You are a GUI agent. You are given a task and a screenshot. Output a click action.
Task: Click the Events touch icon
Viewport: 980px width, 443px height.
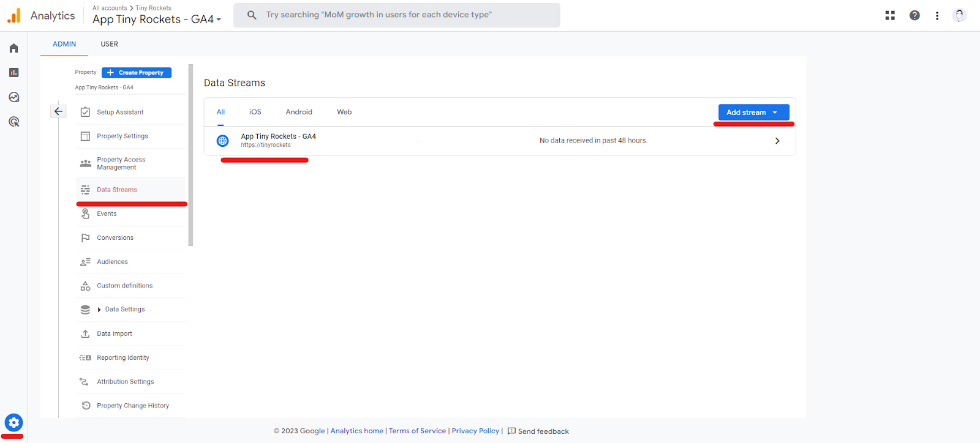point(85,214)
